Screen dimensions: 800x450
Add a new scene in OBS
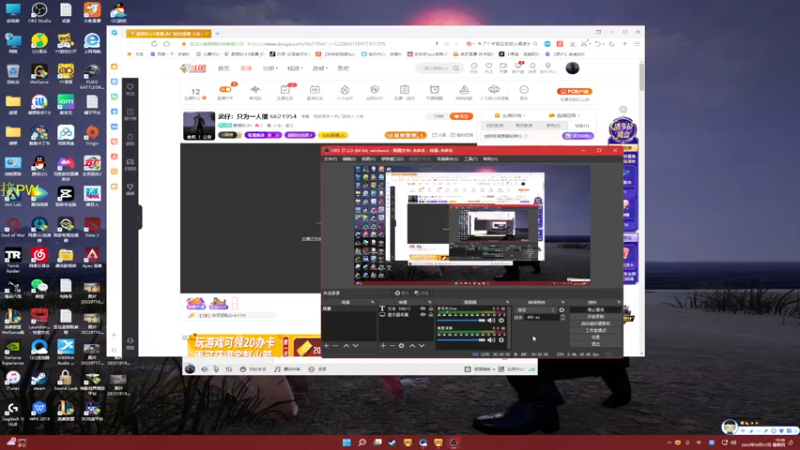click(326, 346)
